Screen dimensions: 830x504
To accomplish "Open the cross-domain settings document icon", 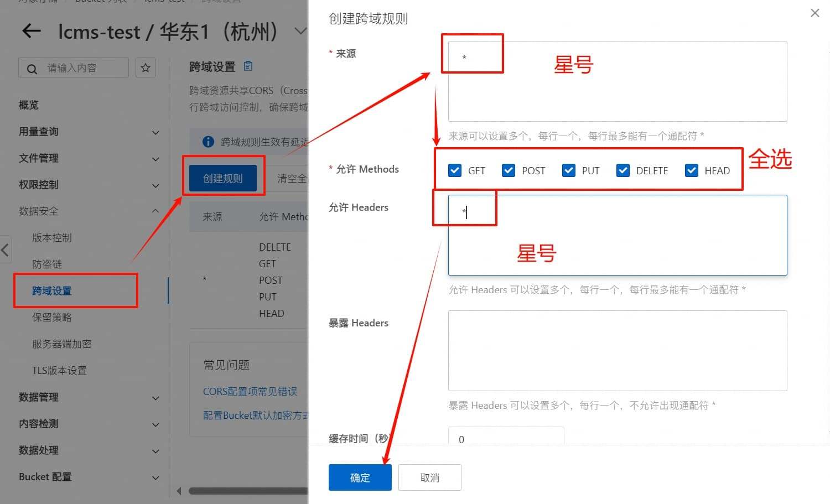I will click(x=248, y=66).
